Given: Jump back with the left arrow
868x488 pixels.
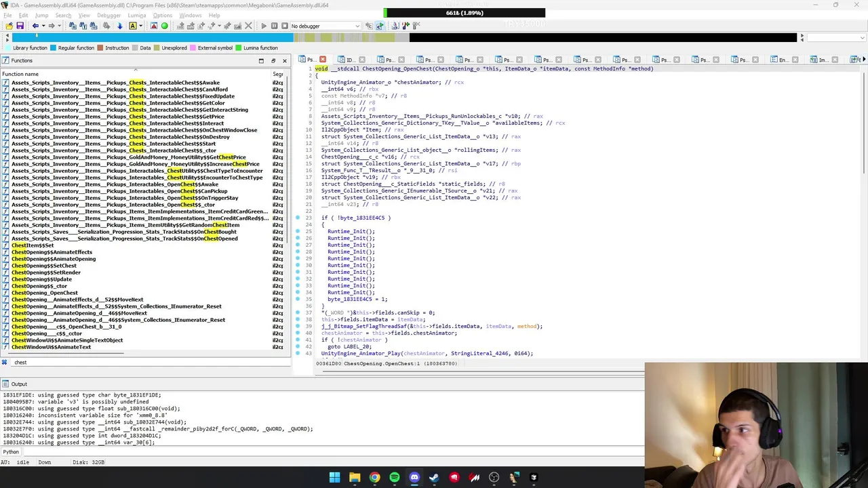Looking at the screenshot, I should click(x=35, y=26).
